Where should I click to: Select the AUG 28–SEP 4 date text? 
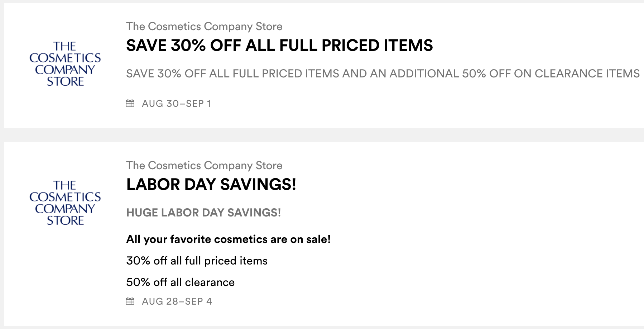177,301
